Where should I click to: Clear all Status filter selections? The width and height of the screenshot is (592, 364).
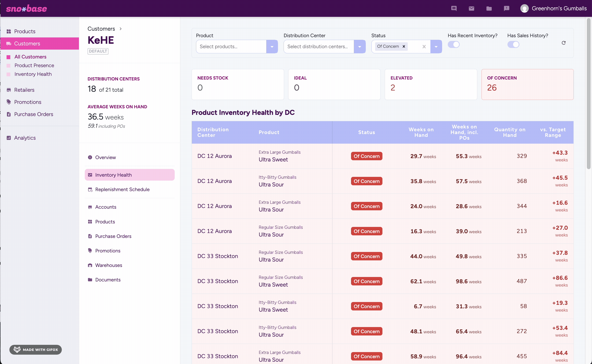tap(424, 47)
